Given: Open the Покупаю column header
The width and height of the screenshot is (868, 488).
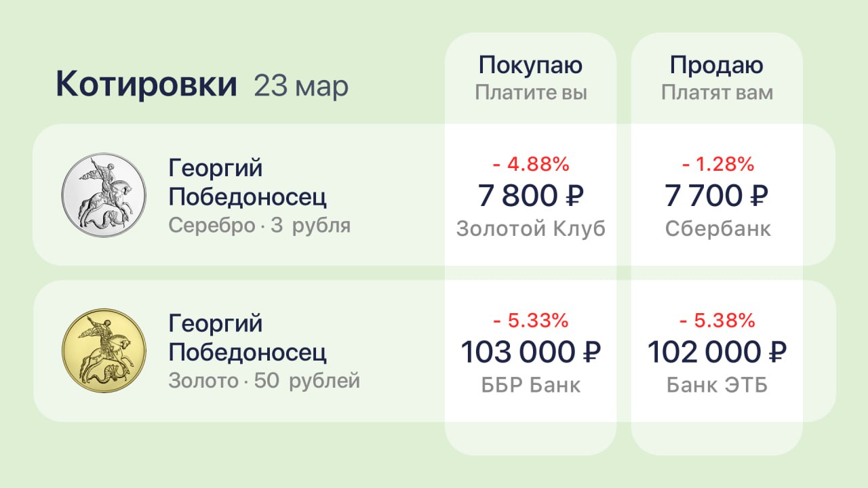Looking at the screenshot, I should point(530,66).
